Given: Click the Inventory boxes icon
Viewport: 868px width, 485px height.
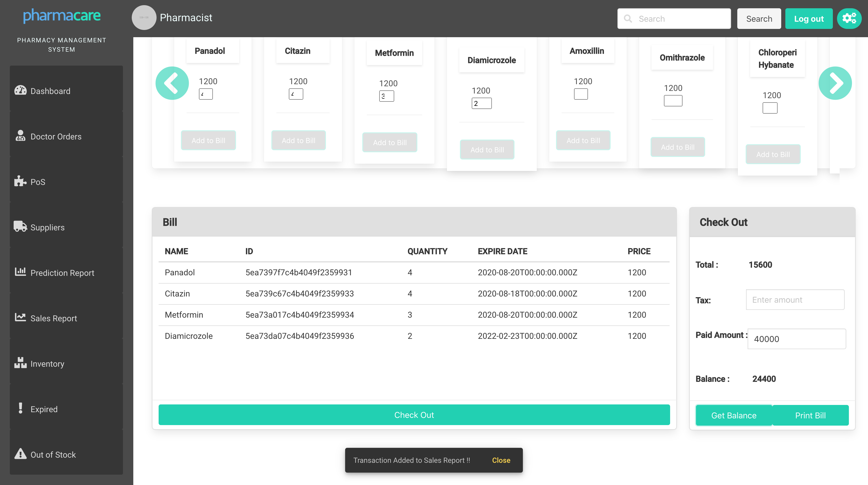Looking at the screenshot, I should [x=20, y=363].
